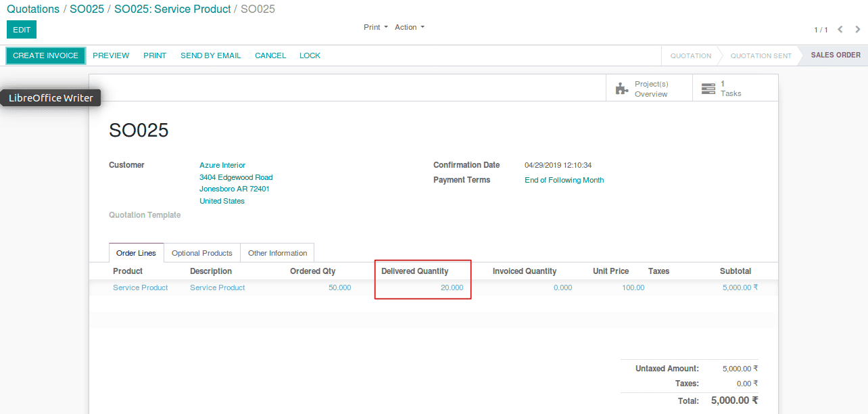Click the Total 5,000.00 ₹ amount
This screenshot has height=414, width=868.
(x=735, y=400)
